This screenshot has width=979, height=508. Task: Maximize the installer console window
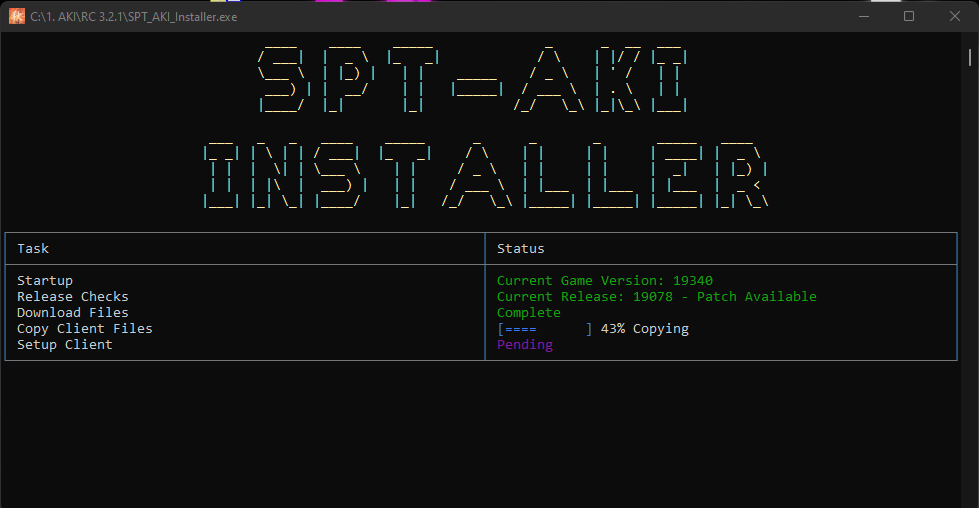coord(909,16)
